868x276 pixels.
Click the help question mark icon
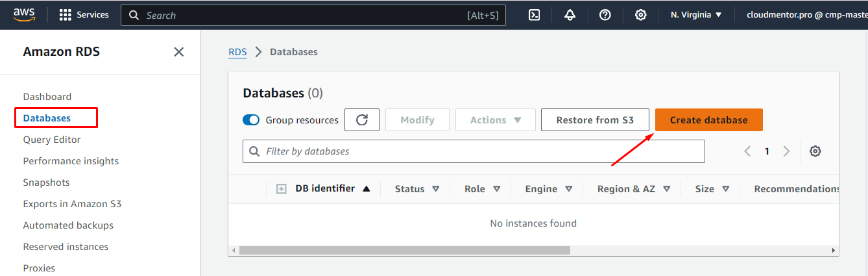click(x=605, y=15)
